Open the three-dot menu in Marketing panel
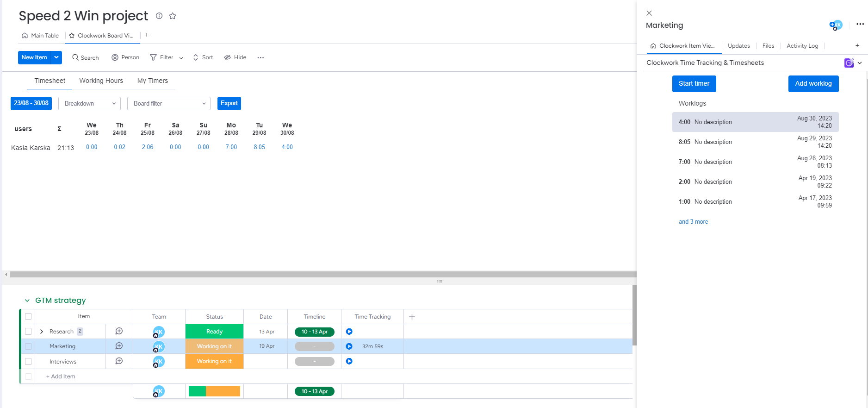Viewport: 868px width, 408px height. coord(860,25)
